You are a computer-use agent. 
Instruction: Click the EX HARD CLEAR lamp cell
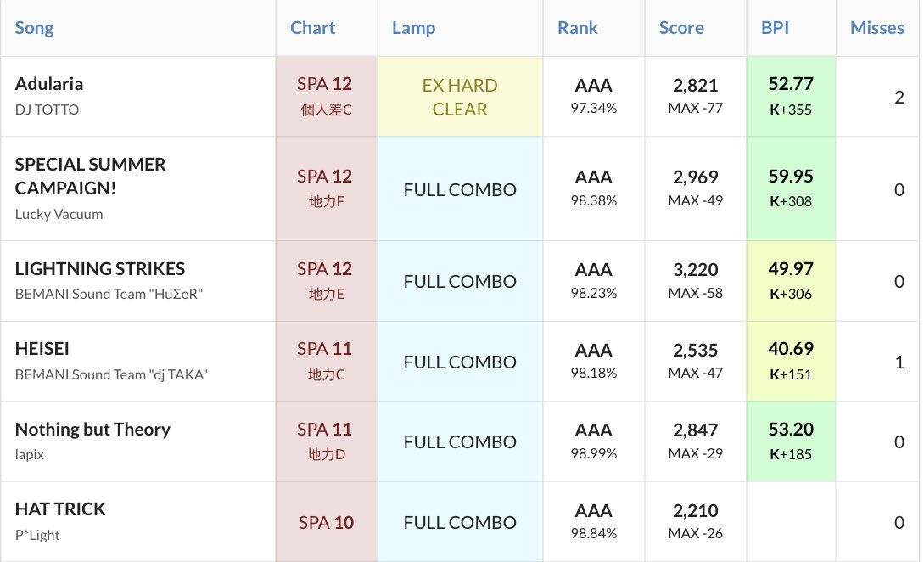pos(460,97)
